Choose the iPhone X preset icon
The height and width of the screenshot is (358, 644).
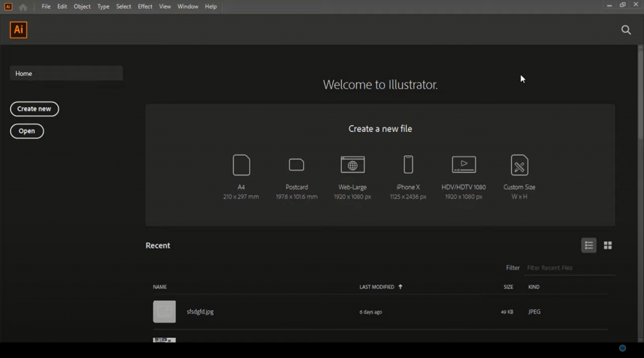click(408, 165)
